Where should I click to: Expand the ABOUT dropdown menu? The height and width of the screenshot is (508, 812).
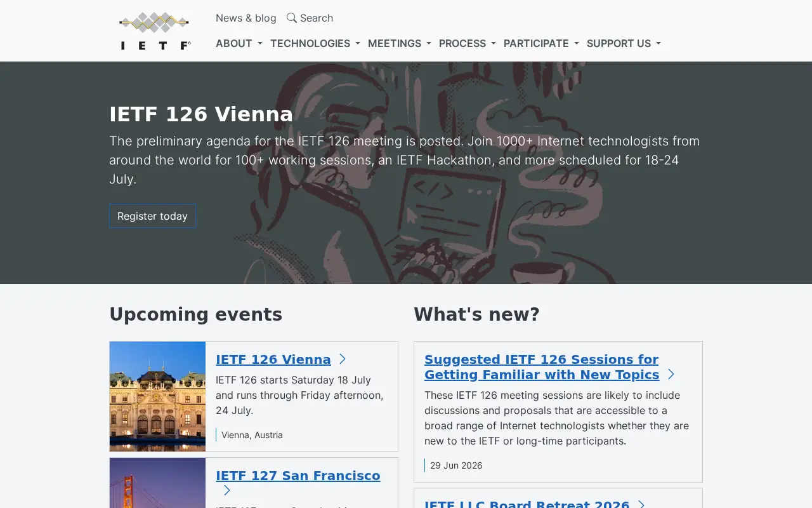(x=239, y=43)
